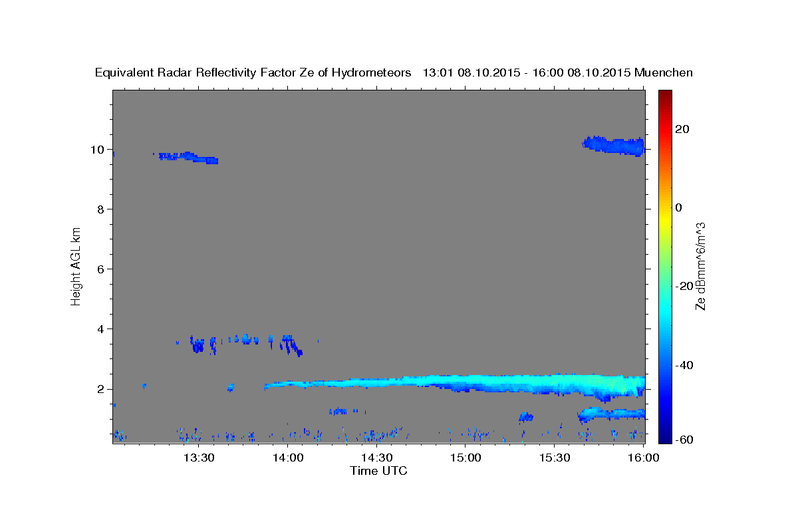Click the time range text '13:01 08.10.2015 - 16:00 08.10.2015 Muenchen'
The width and height of the screenshot is (798, 532).
point(557,72)
